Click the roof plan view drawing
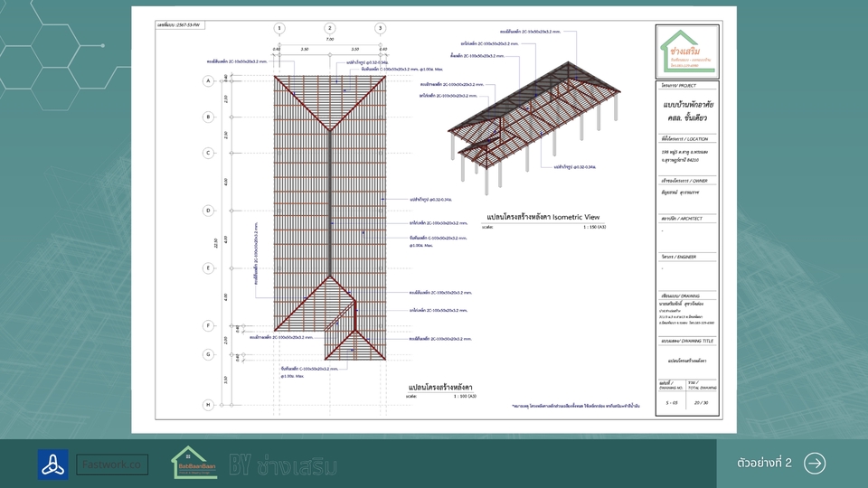The image size is (868, 488). pos(330,217)
